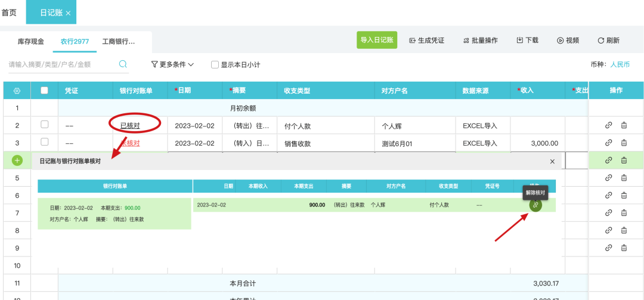Focus the summary/type/amount search field
This screenshot has height=300, width=644.
(x=60, y=64)
